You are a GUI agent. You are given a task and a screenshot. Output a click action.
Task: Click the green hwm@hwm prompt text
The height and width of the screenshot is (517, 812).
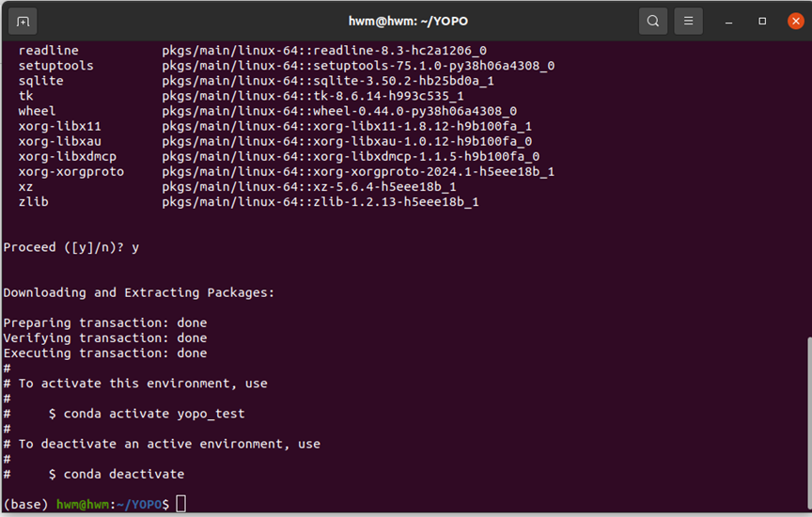click(x=83, y=504)
